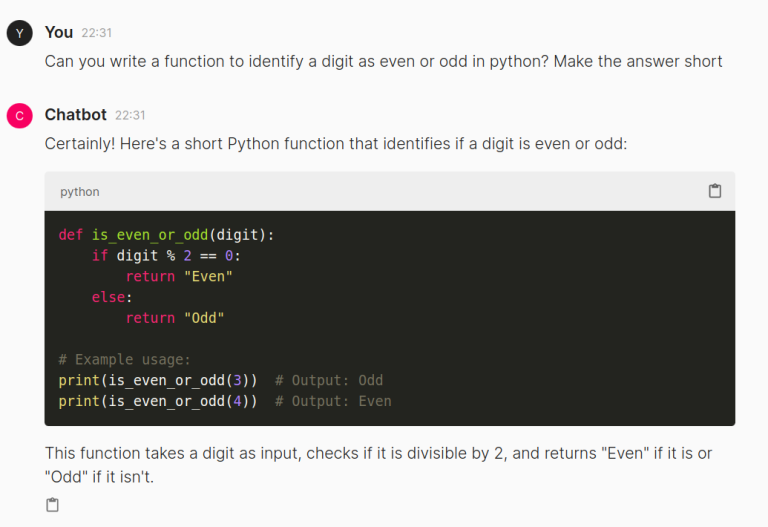The width and height of the screenshot is (768, 527).
Task: Click the 'Chatbot' sender name
Action: (x=76, y=115)
